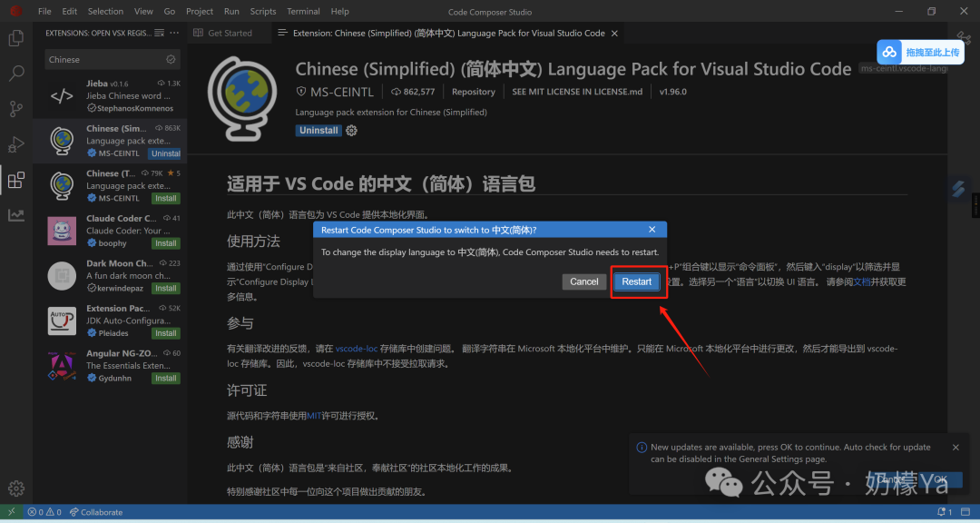
Task: Click the notification bell in status bar
Action: click(x=944, y=512)
